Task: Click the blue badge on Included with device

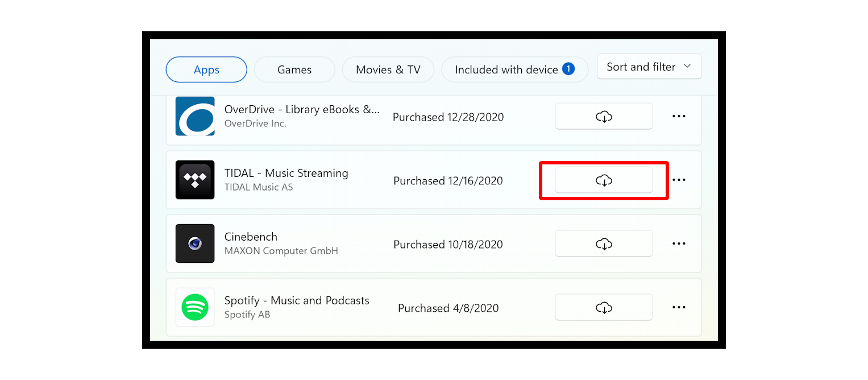Action: pyautogui.click(x=568, y=68)
